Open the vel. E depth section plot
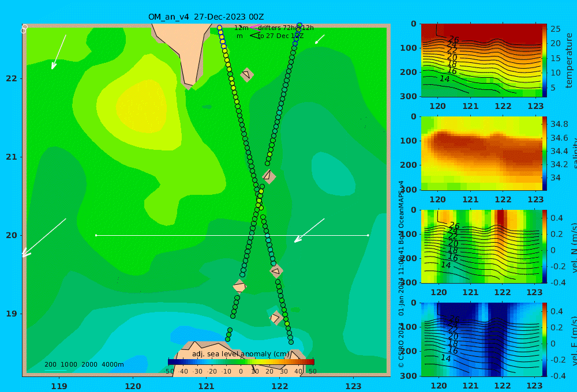 click(x=482, y=340)
